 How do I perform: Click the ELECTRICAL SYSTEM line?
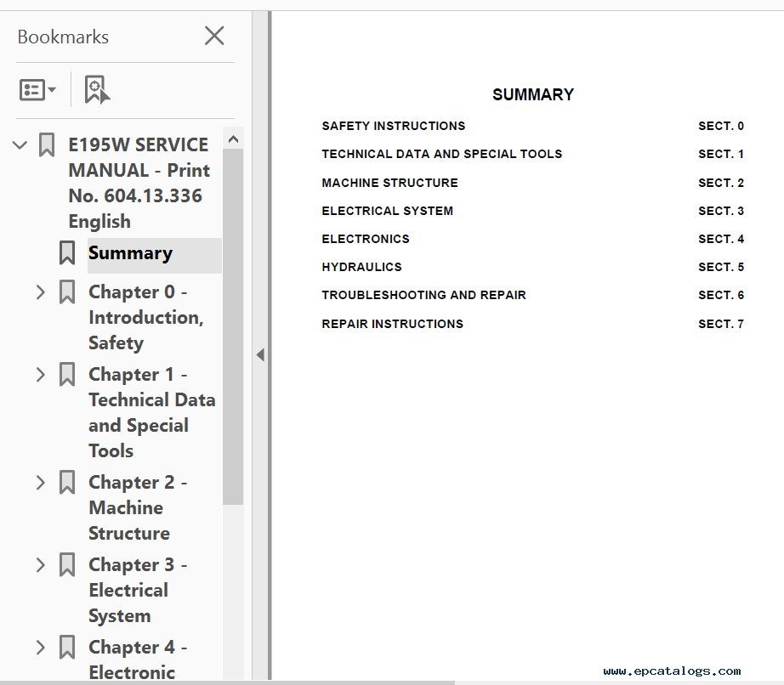point(388,211)
